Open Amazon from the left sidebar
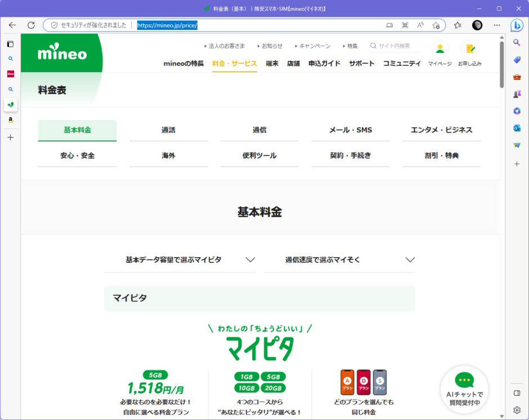Image resolution: width=529 pixels, height=420 pixels. 10,120
